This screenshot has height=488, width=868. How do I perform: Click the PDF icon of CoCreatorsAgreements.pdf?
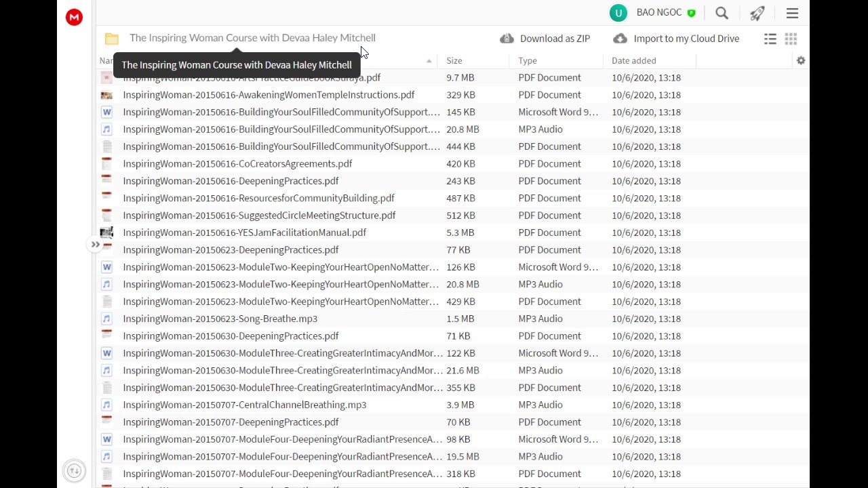pyautogui.click(x=106, y=164)
